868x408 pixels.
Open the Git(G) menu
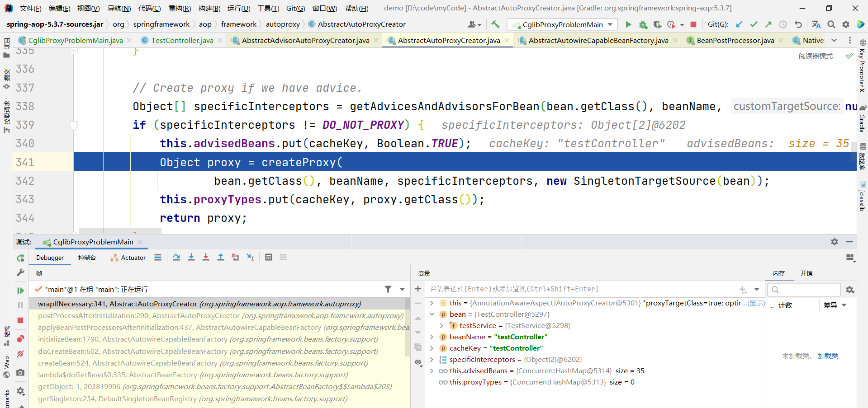click(x=295, y=8)
